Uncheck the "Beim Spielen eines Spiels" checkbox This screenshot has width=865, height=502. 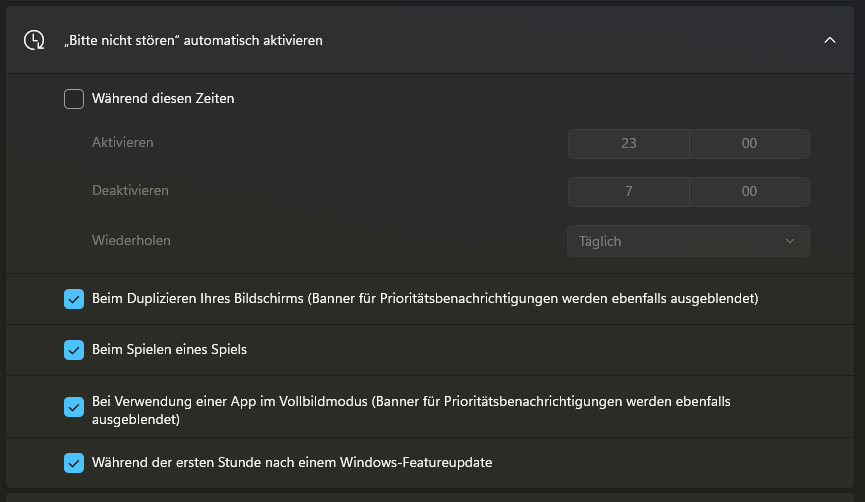(x=74, y=350)
